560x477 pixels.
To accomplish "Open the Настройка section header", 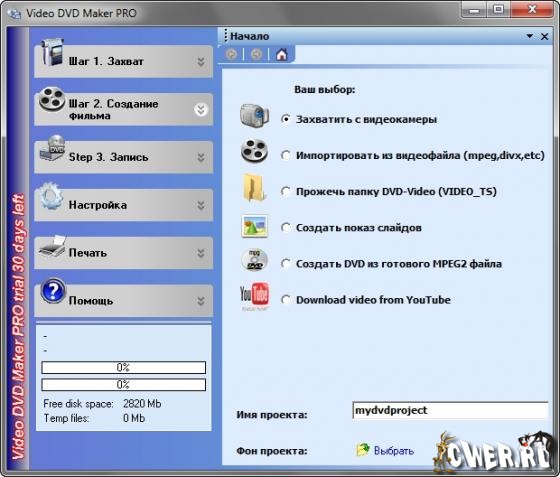I will [x=124, y=205].
